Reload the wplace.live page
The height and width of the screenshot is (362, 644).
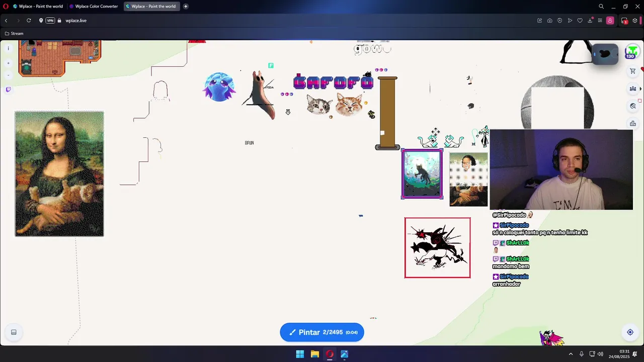coord(29,21)
